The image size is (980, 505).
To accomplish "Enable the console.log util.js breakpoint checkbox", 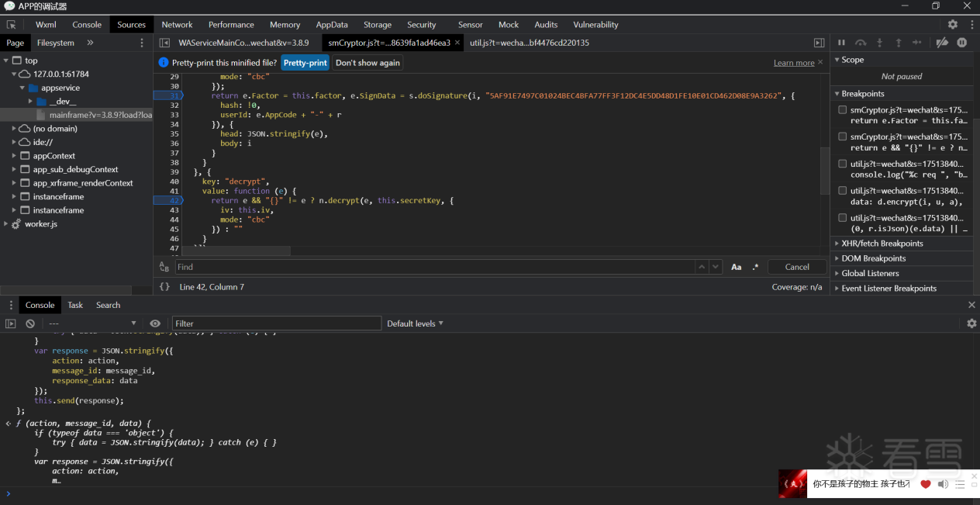I will (x=842, y=164).
